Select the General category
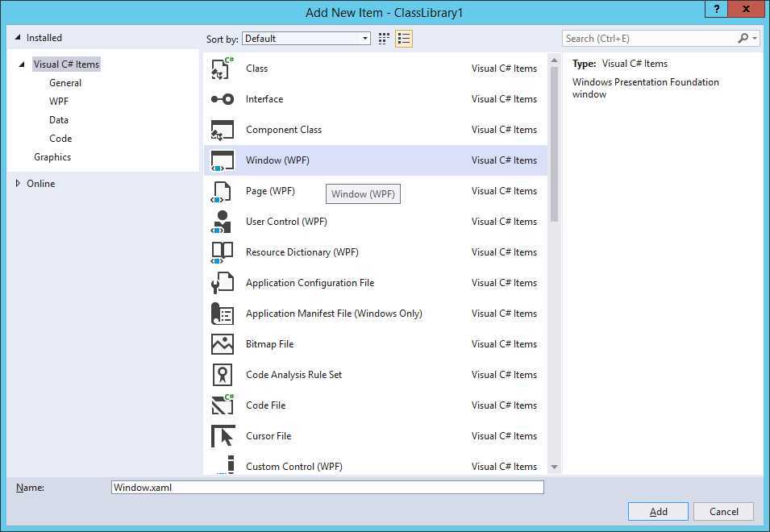Image resolution: width=770 pixels, height=532 pixels. [x=65, y=83]
